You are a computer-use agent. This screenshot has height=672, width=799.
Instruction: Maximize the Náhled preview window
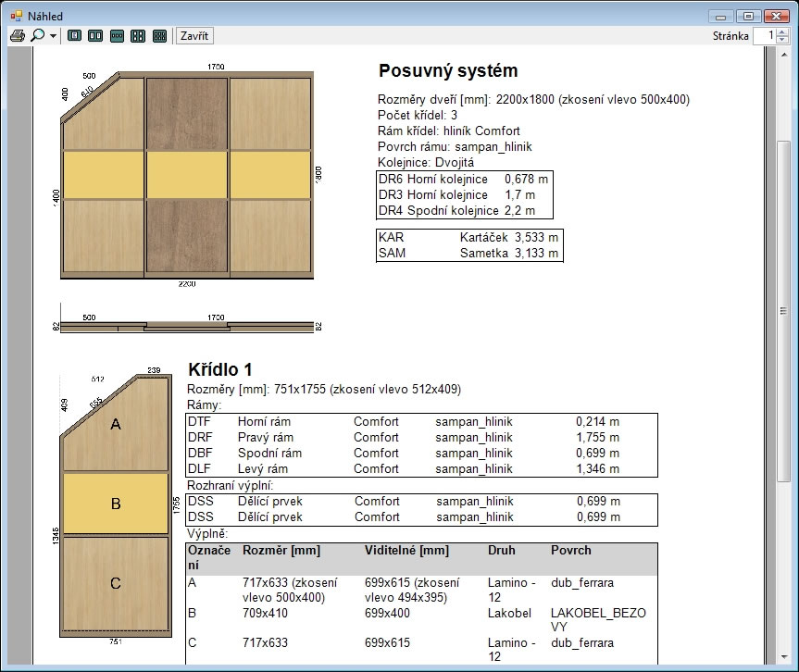click(748, 16)
